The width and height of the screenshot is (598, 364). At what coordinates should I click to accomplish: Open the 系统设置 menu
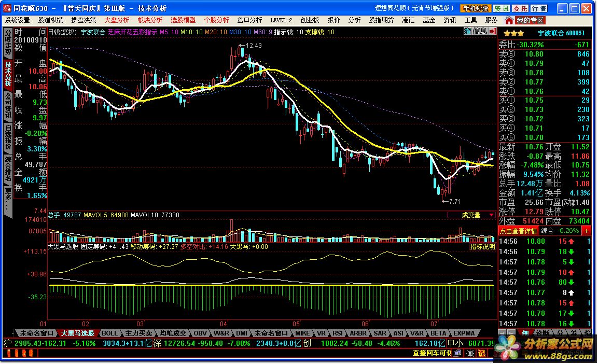click(x=17, y=20)
